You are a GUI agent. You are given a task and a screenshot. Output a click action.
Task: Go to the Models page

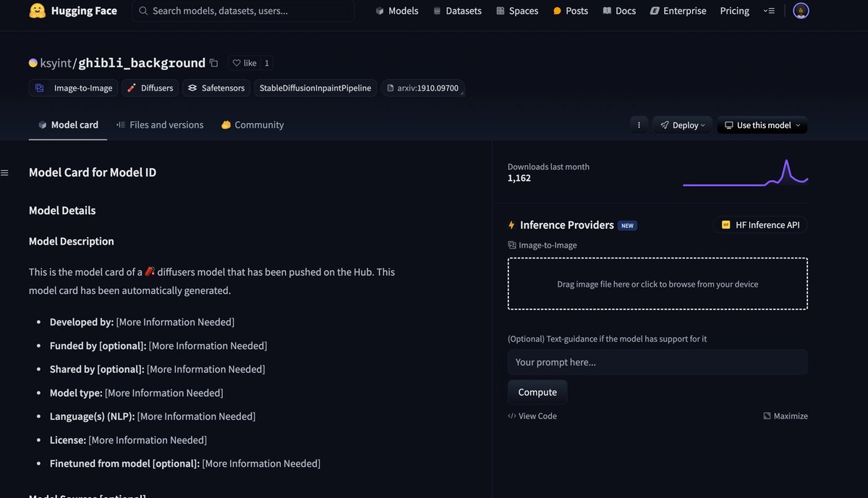396,11
